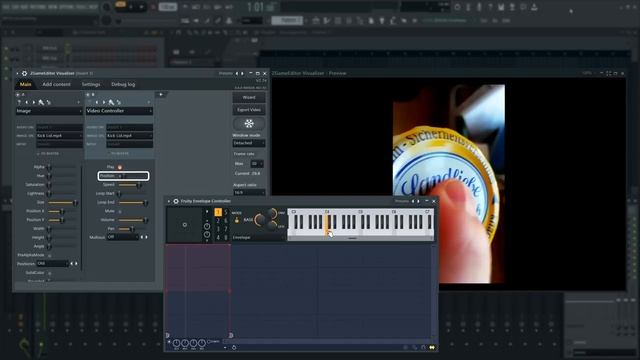Open the Envelope type dropdown

(x=258, y=237)
